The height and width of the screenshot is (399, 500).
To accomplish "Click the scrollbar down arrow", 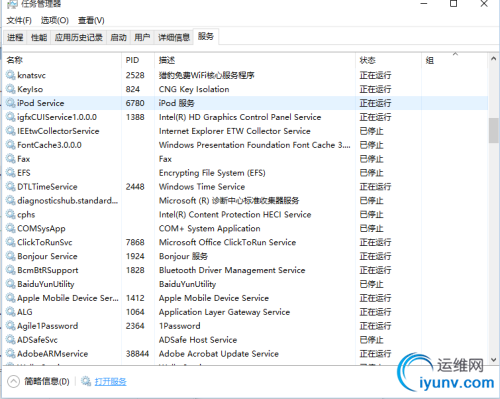I will [x=494, y=360].
